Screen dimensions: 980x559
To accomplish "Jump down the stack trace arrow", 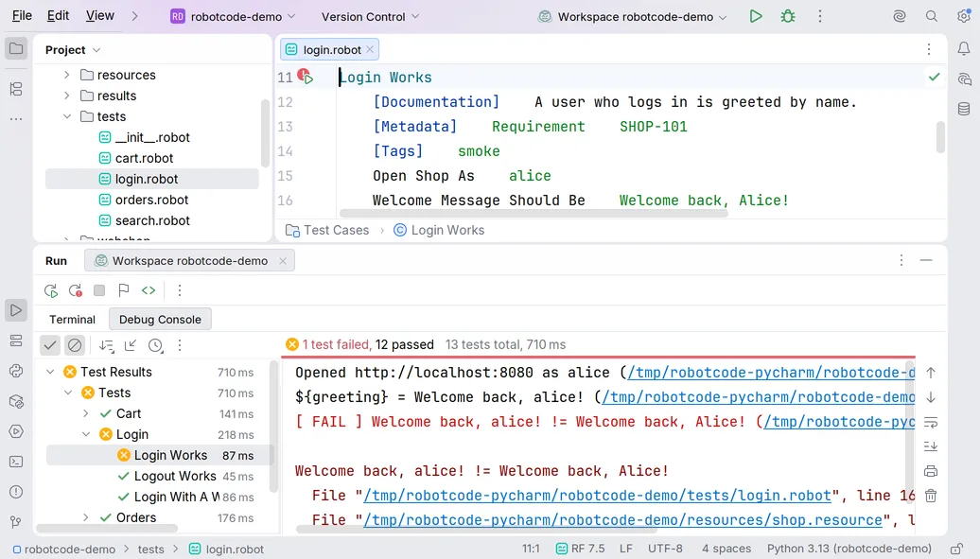I will 931,397.
